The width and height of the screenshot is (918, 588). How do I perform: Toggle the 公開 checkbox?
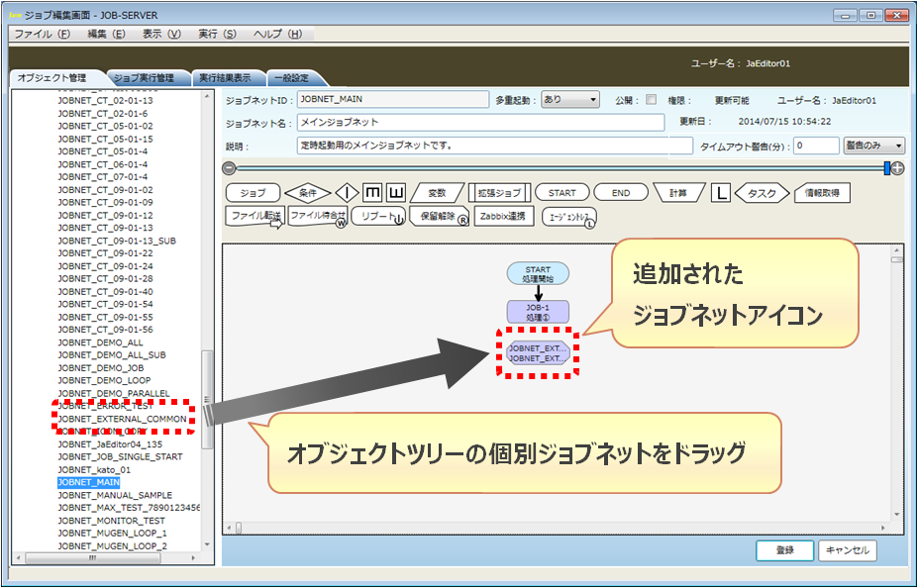[x=651, y=100]
